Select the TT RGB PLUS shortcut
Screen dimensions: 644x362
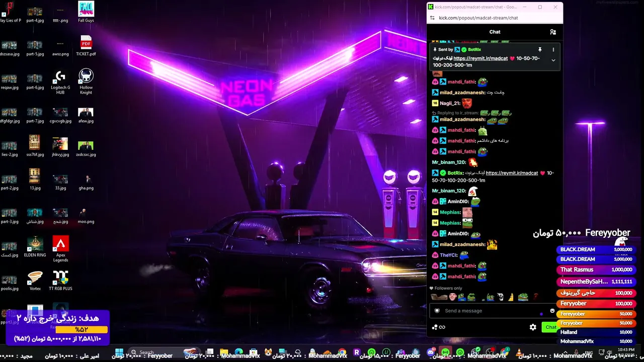click(x=60, y=281)
